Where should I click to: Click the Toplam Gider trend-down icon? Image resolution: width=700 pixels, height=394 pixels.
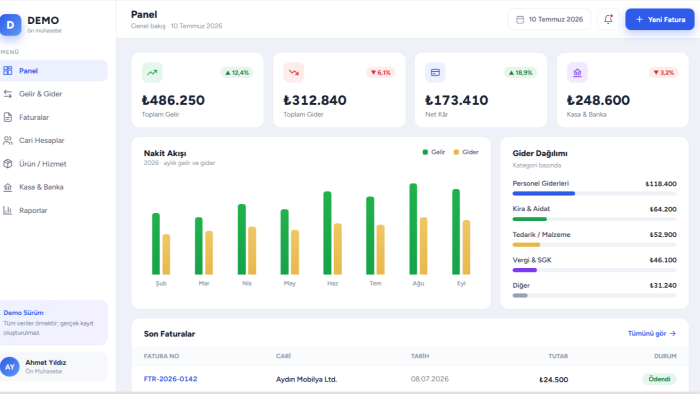click(294, 72)
